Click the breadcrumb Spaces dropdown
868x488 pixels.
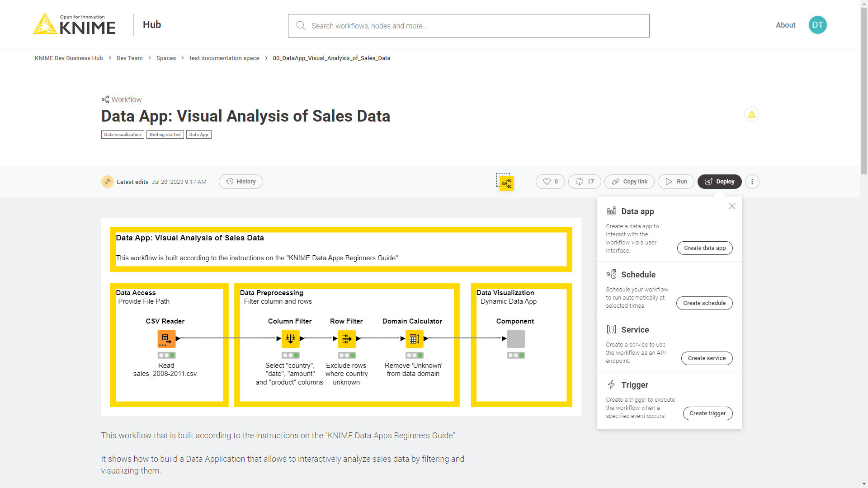point(166,58)
